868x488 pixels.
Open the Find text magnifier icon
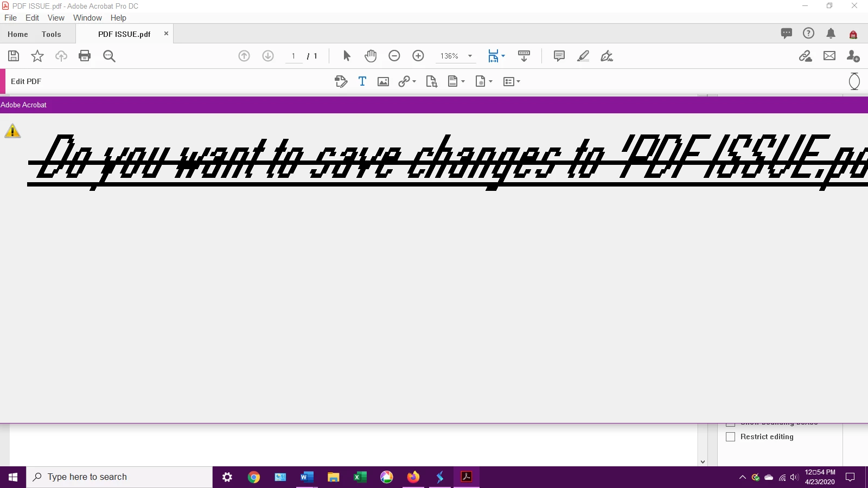pyautogui.click(x=109, y=56)
